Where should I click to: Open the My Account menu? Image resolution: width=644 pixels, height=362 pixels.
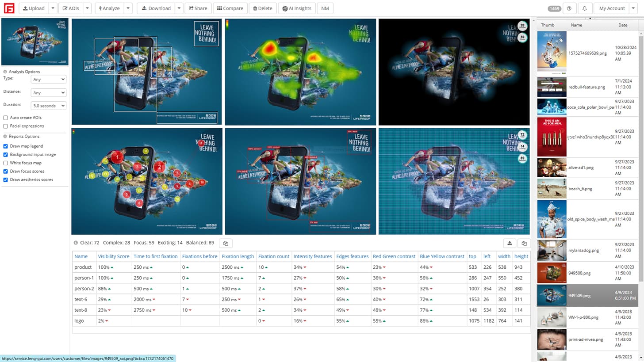(612, 8)
